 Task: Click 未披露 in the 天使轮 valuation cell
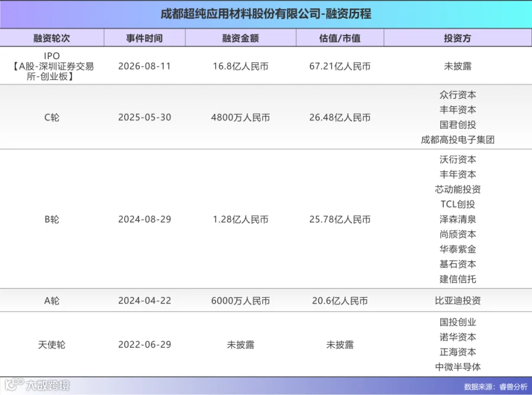click(340, 345)
